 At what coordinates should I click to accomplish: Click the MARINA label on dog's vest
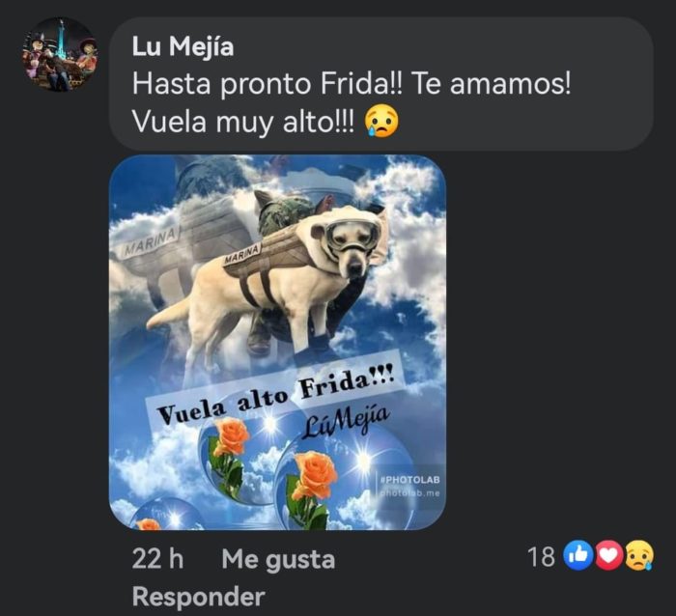click(242, 254)
